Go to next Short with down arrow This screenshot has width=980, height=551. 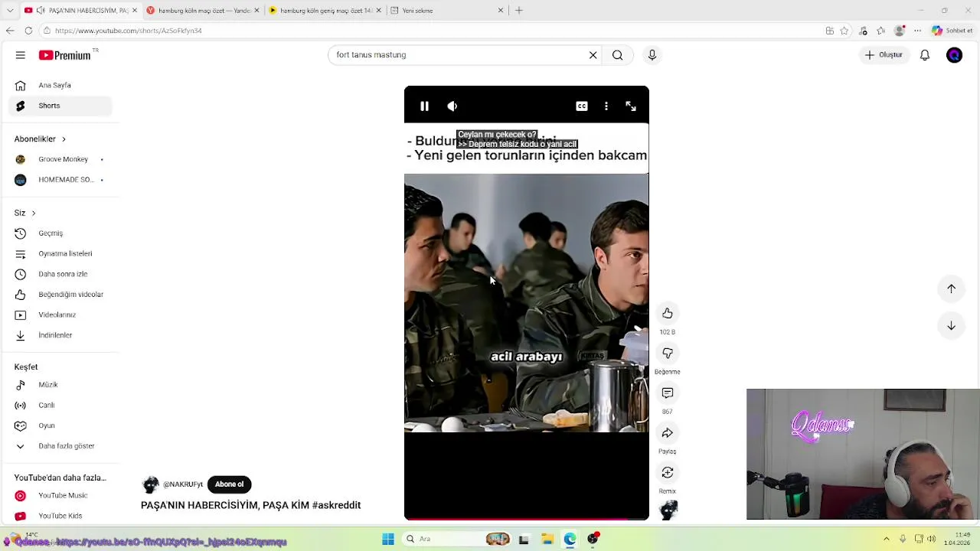point(951,325)
